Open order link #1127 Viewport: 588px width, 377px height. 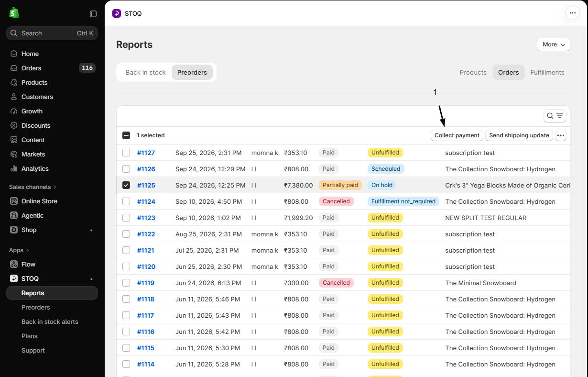click(146, 153)
